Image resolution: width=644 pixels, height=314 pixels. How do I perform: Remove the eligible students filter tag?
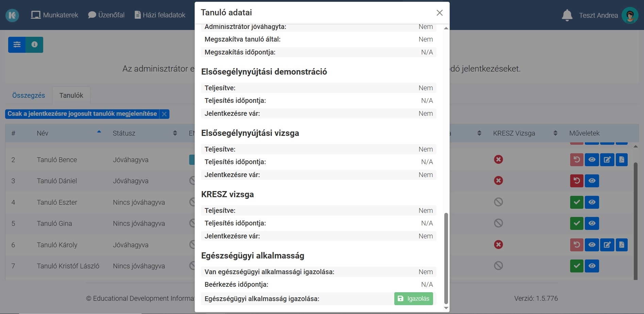tap(164, 114)
